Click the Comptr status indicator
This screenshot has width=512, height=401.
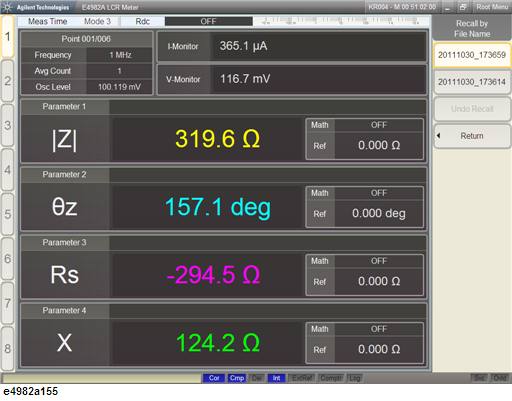coord(331,378)
